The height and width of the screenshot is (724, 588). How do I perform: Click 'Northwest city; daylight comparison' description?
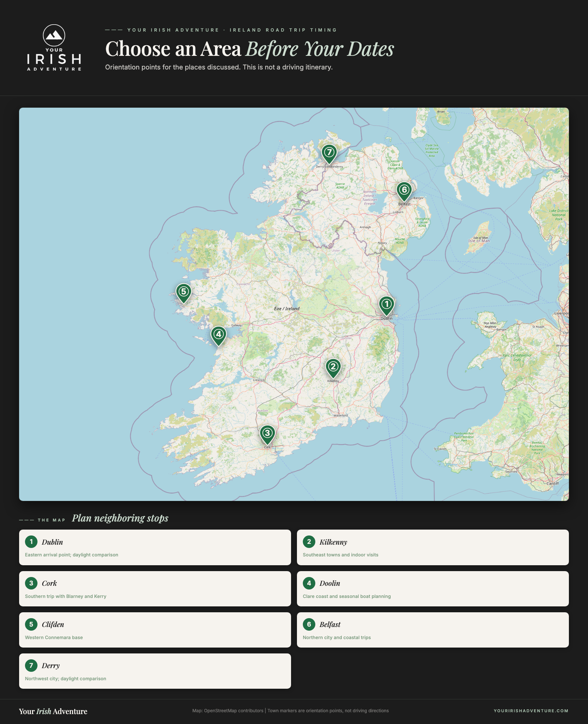65,678
